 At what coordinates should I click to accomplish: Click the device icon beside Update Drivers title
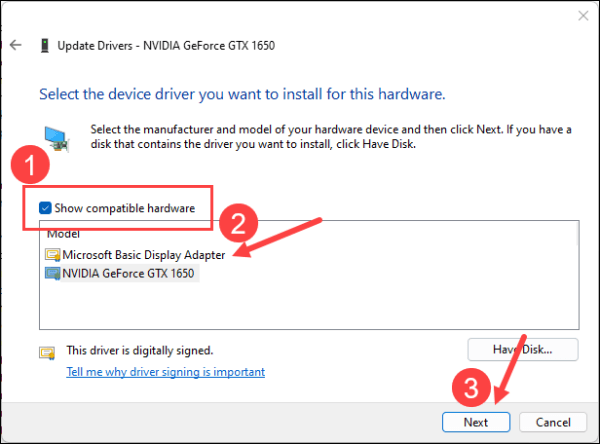tap(45, 46)
